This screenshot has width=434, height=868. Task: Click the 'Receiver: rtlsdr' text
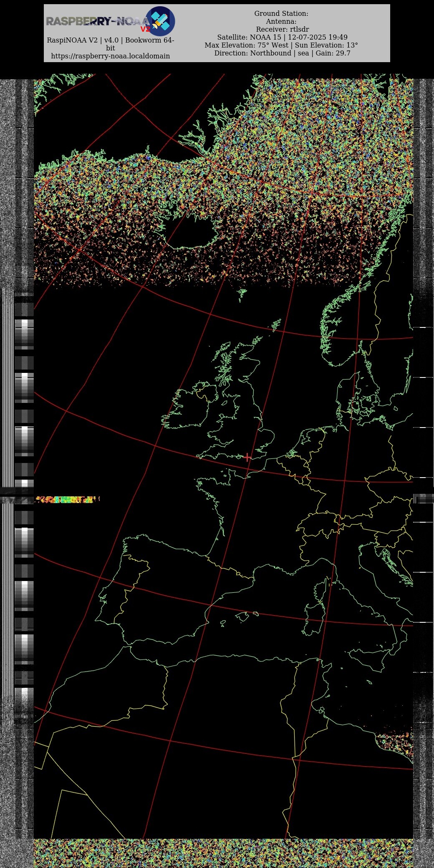click(283, 29)
